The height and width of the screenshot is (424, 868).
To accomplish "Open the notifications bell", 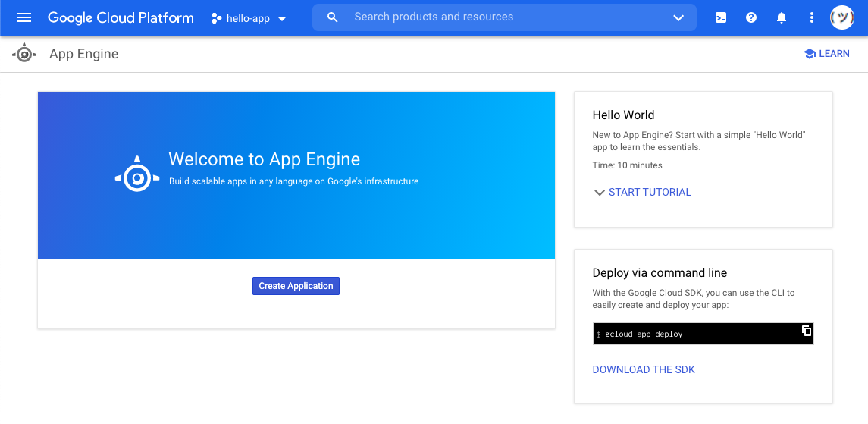I will pos(782,17).
